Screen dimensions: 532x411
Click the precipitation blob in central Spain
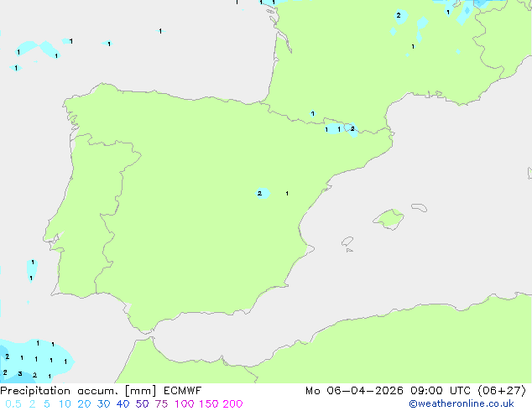[x=263, y=193]
